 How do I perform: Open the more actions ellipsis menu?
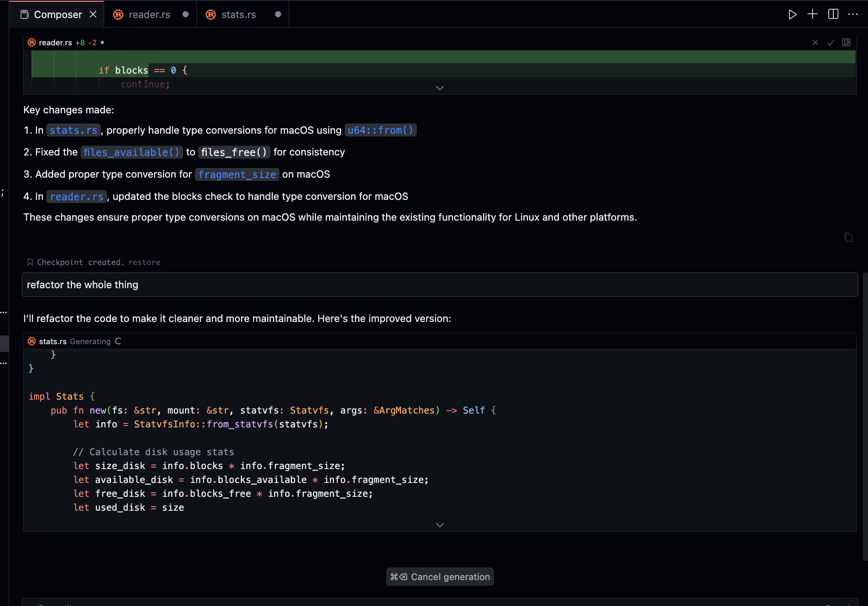click(853, 14)
